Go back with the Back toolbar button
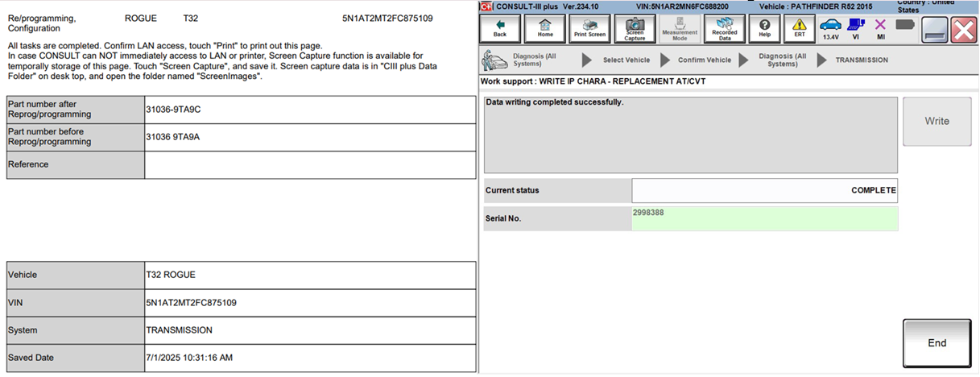Viewport: 980px width, 377px height. tap(499, 30)
